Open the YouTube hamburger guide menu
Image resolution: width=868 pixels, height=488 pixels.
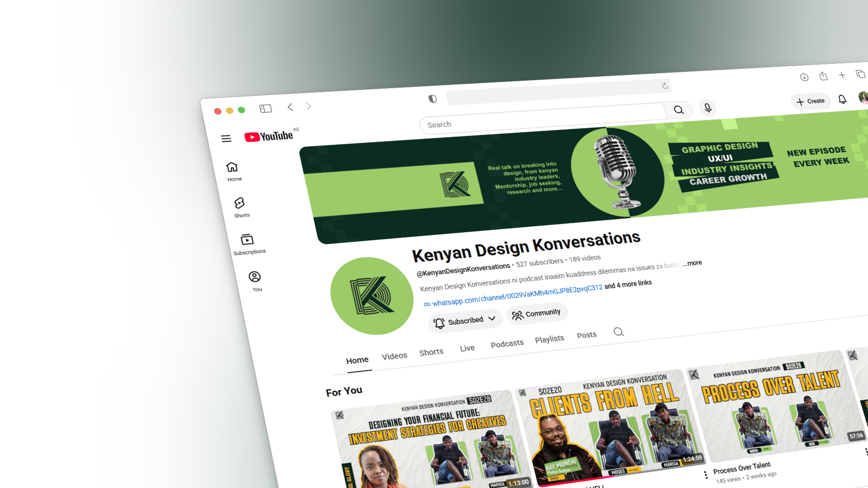(x=226, y=139)
